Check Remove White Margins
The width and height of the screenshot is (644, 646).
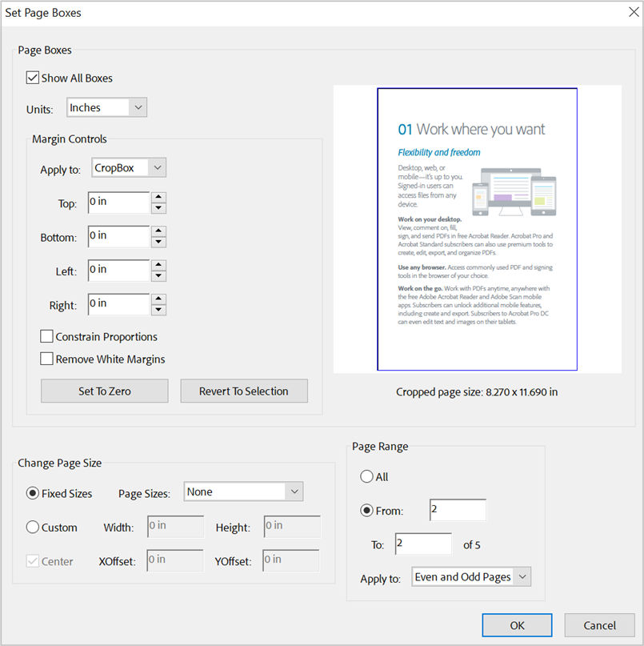click(46, 359)
